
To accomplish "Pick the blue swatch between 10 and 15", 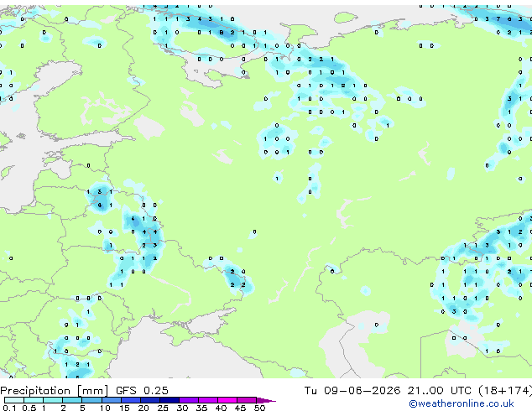I will pos(111,400).
